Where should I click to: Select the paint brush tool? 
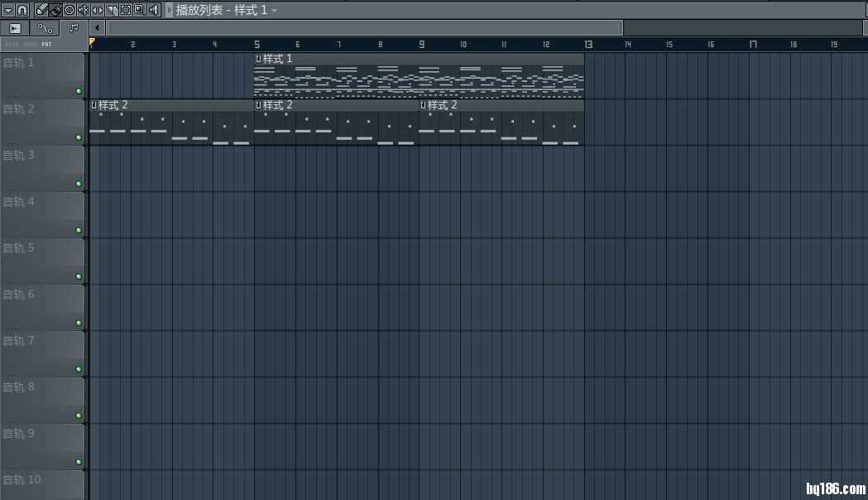pos(55,10)
